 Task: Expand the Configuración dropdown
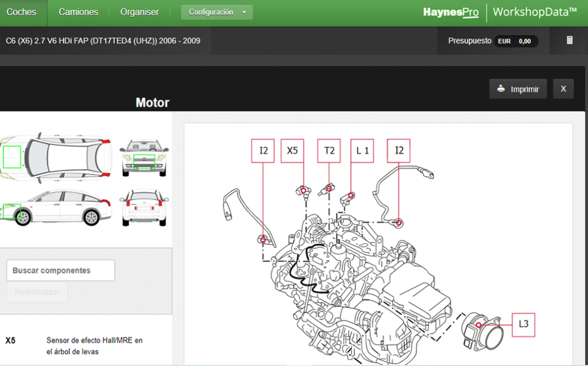coord(216,12)
